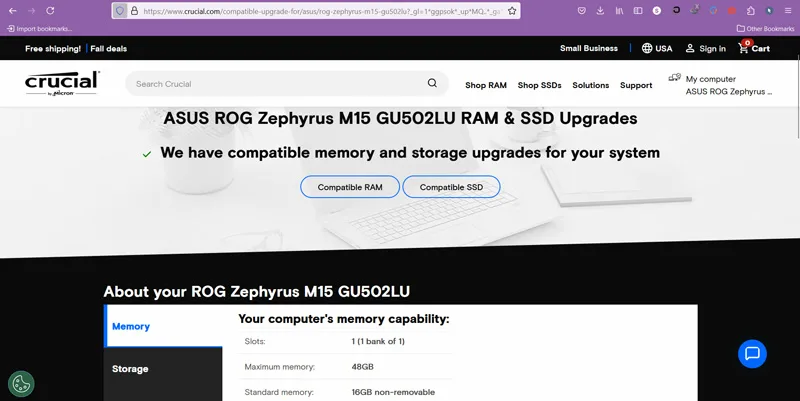This screenshot has width=800, height=401.
Task: Jump to Compatible SSD section
Action: click(451, 187)
